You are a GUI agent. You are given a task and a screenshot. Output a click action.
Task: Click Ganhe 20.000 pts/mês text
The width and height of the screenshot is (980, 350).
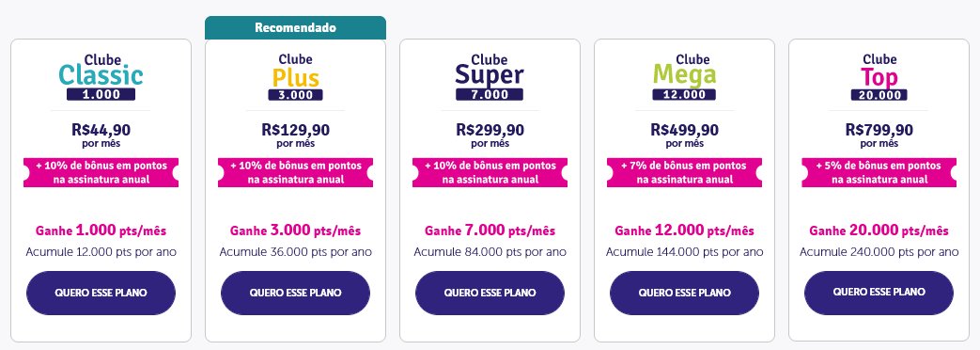click(879, 231)
